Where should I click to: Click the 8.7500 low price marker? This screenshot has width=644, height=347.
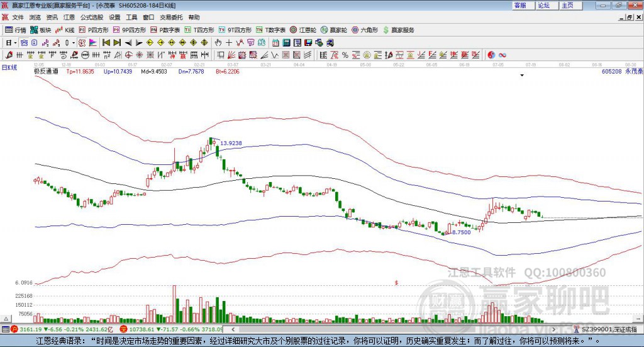point(462,232)
